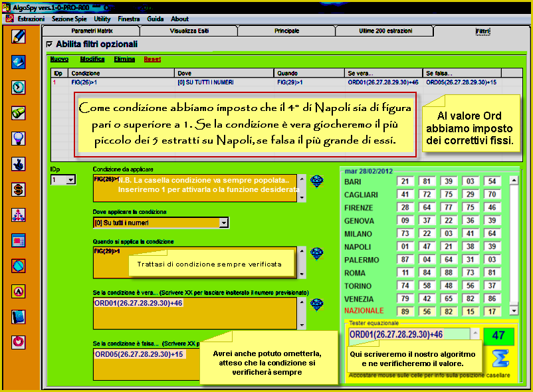Click the letter A sidebar icon

(19, 291)
